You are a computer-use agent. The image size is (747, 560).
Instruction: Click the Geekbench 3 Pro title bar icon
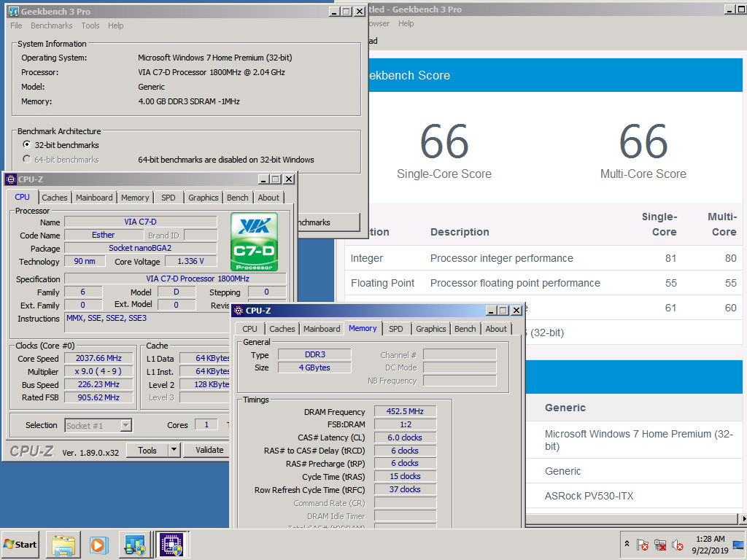tap(14, 12)
